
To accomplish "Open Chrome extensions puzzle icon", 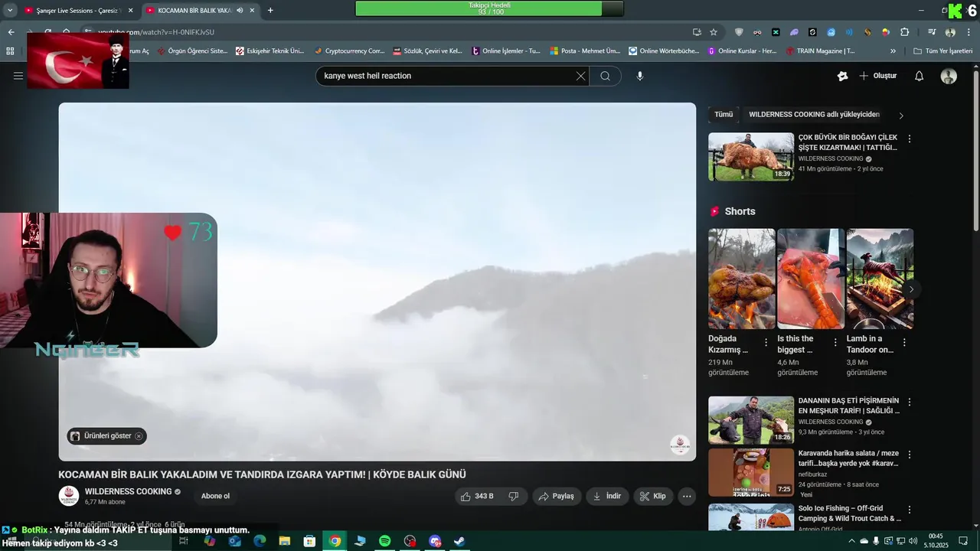I will click(905, 32).
